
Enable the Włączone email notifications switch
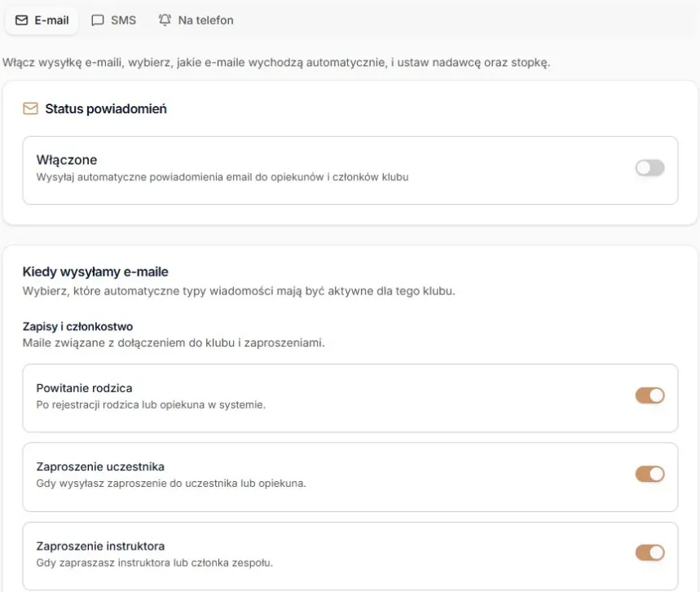pyautogui.click(x=650, y=168)
